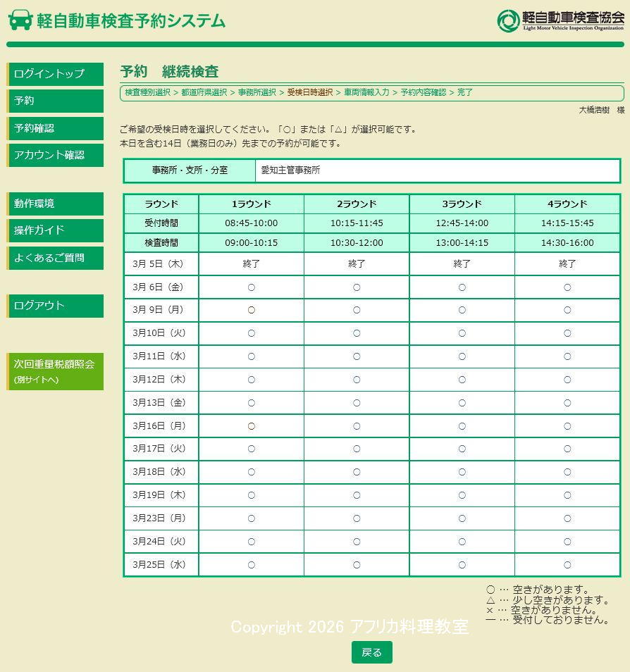
Task: Open the ログイントップ menu item
Action: (x=56, y=74)
